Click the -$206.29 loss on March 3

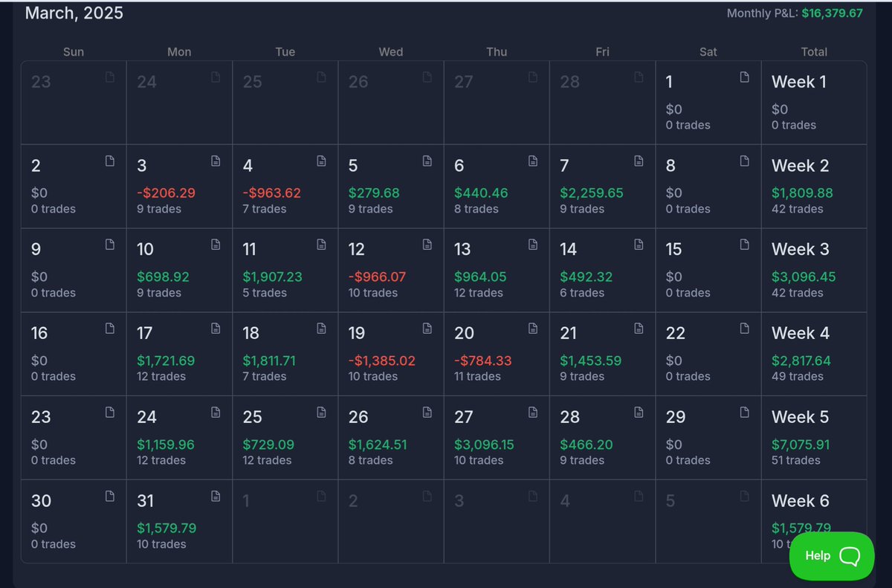point(166,193)
